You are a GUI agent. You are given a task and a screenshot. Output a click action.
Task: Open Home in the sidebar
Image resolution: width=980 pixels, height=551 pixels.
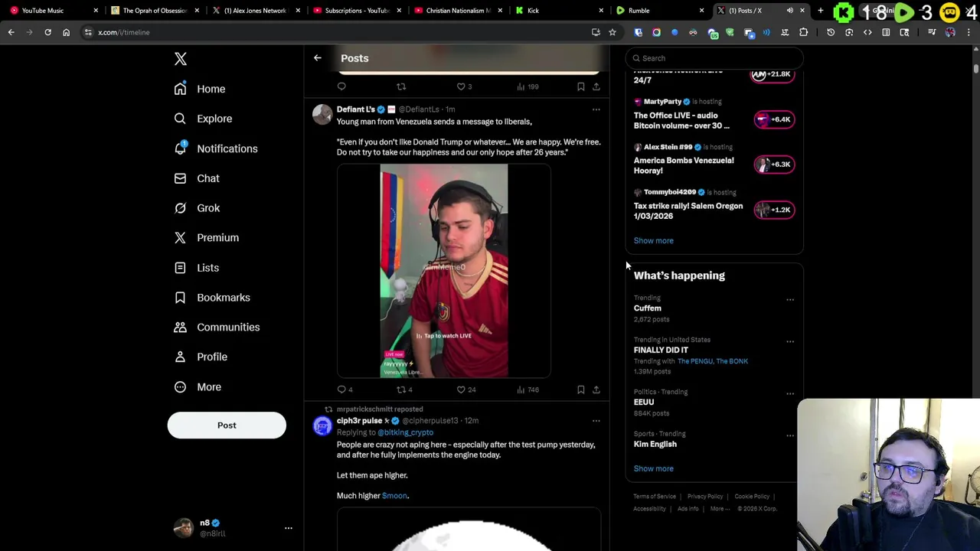coord(200,89)
